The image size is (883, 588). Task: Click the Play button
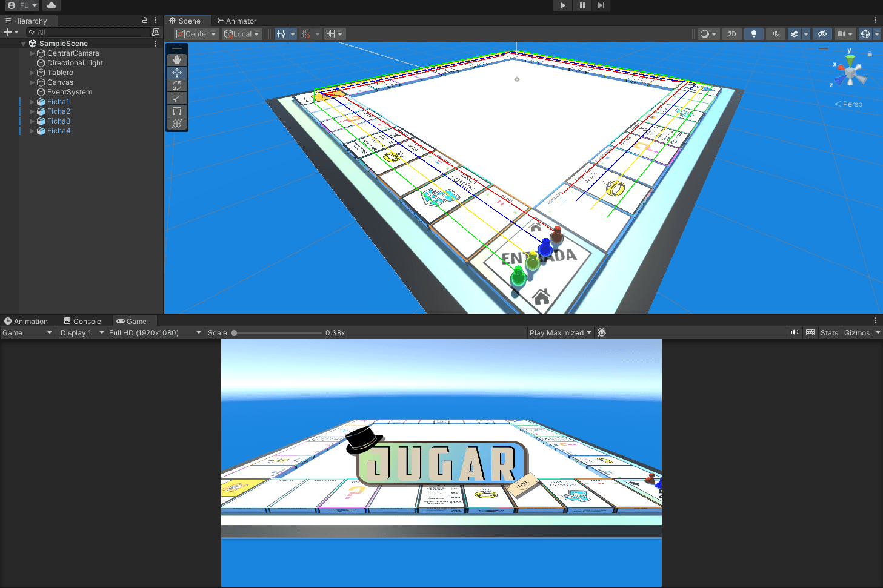563,5
